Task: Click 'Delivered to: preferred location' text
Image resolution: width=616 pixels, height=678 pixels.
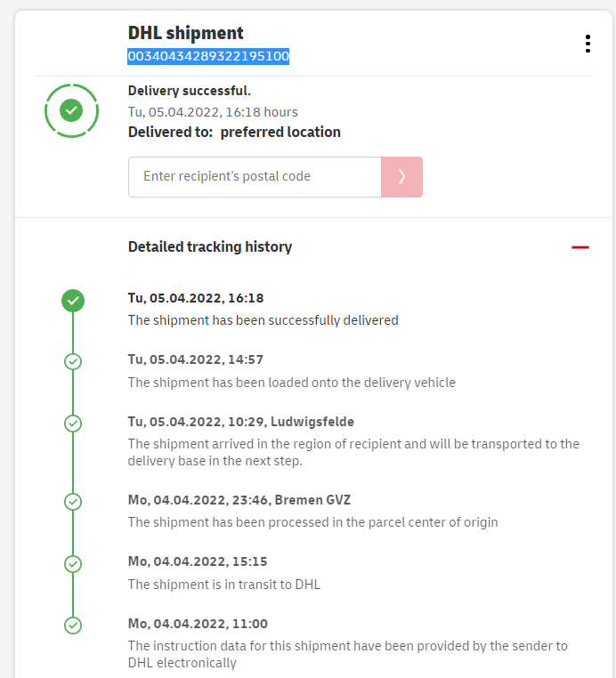Action: pos(234,132)
